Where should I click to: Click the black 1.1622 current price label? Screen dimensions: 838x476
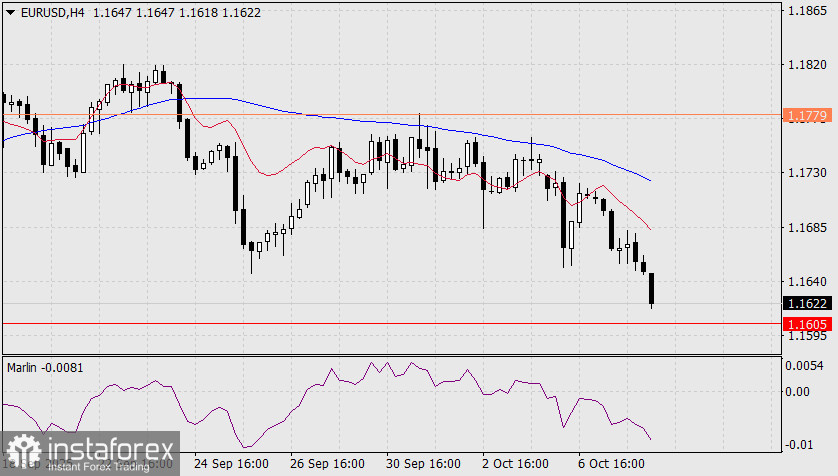808,303
